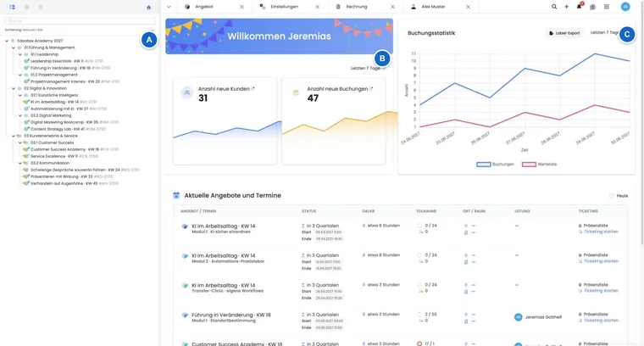Open the tab list chevron left of Angebot tab
This screenshot has width=644, height=346.
pos(169,7)
